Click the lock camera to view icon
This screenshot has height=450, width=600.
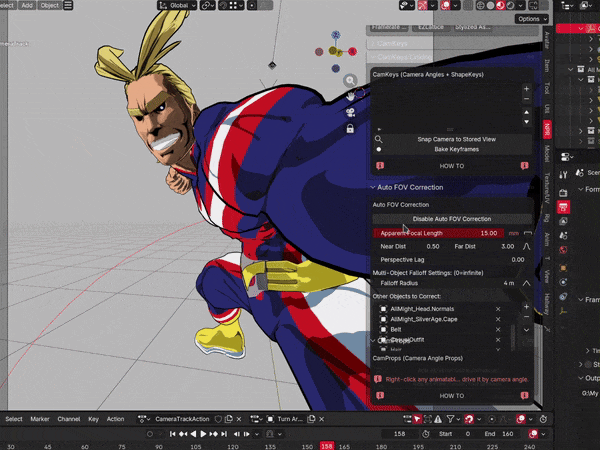350,129
